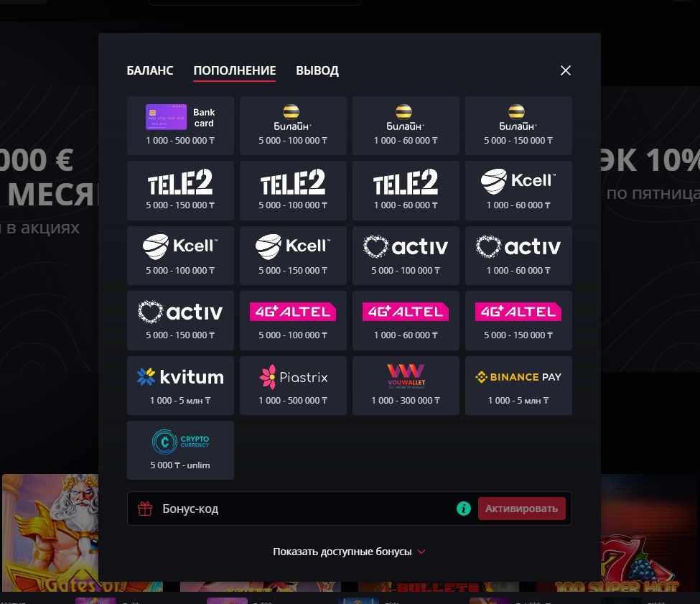Click the Активировать button

click(521, 508)
